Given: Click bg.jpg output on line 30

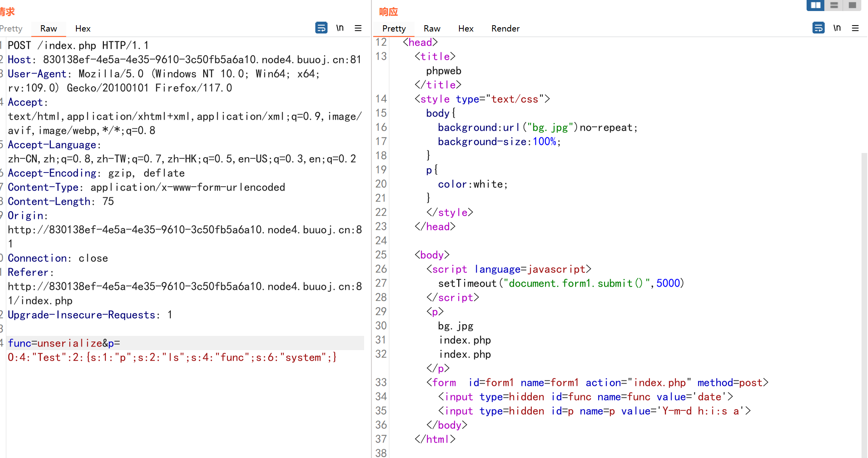Looking at the screenshot, I should pyautogui.click(x=455, y=326).
